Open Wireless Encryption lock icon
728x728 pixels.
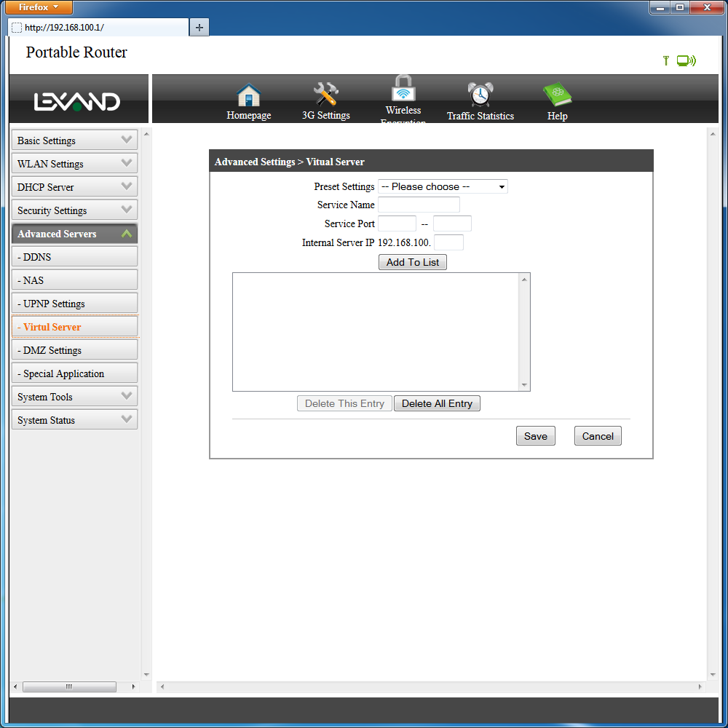403,88
